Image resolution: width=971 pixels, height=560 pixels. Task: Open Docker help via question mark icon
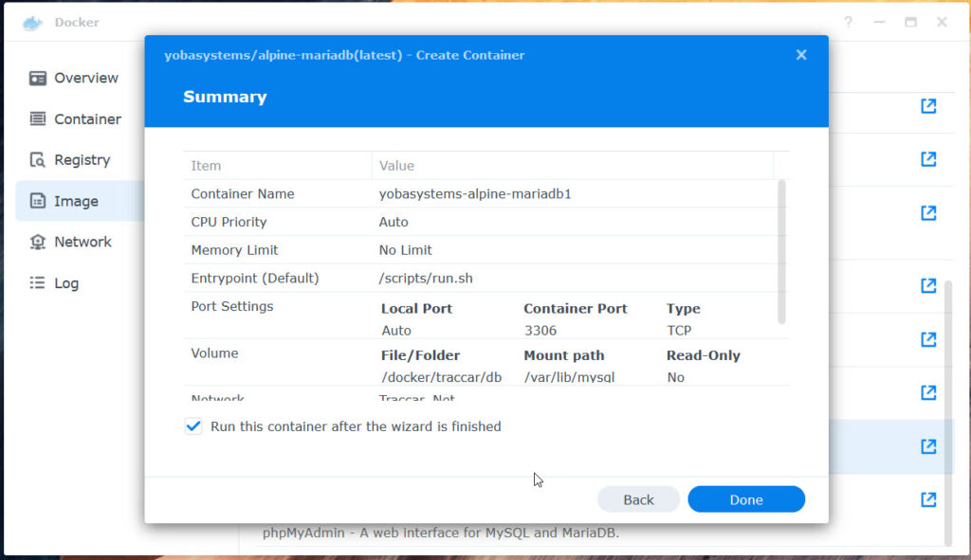(848, 23)
